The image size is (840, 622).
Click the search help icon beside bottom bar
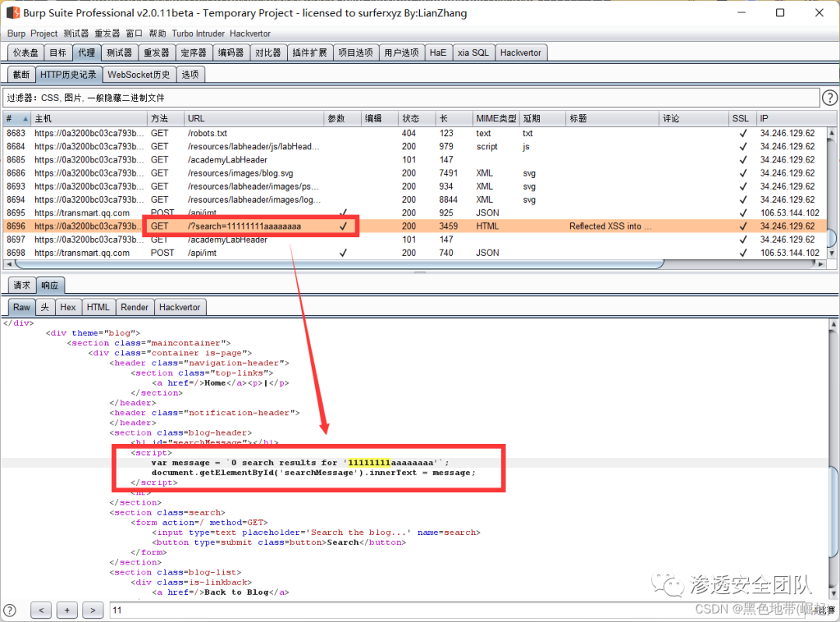click(x=9, y=610)
